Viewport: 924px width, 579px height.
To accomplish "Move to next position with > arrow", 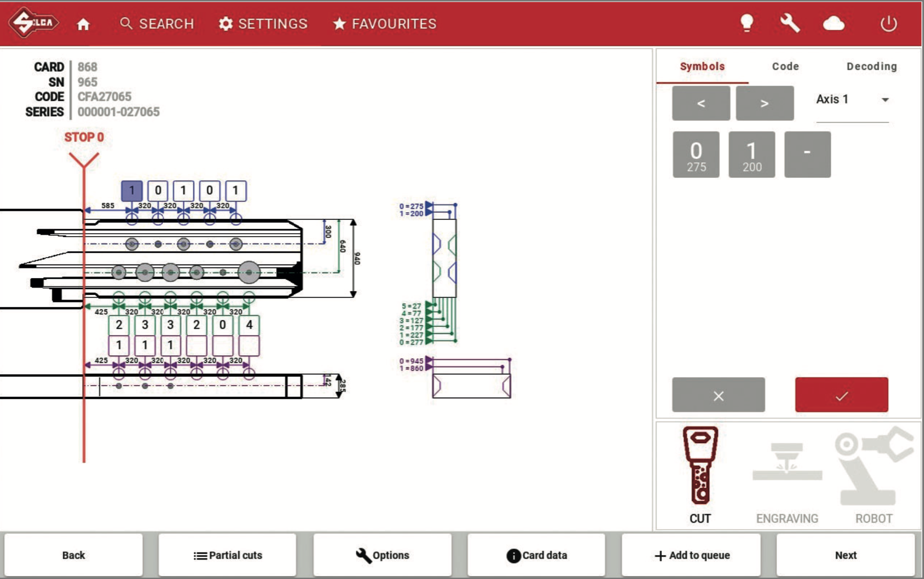I will coord(765,103).
